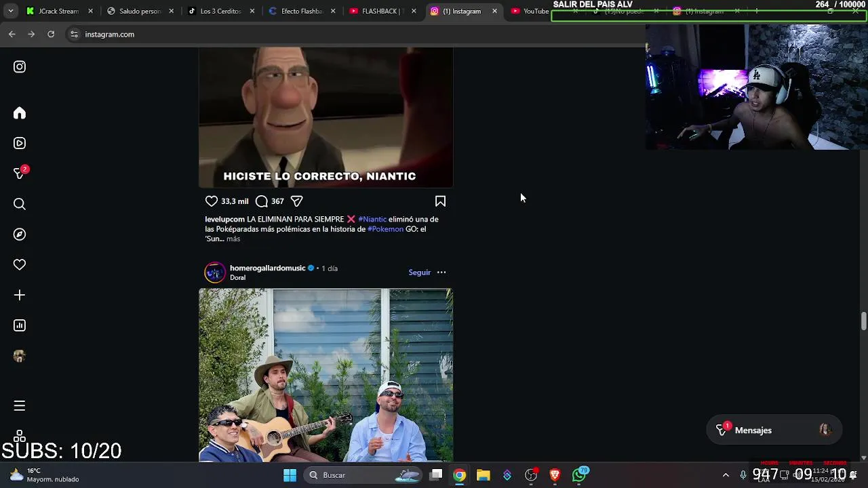The image size is (868, 488).
Task: Open OBS Studio from the taskbar
Action: coord(531,475)
